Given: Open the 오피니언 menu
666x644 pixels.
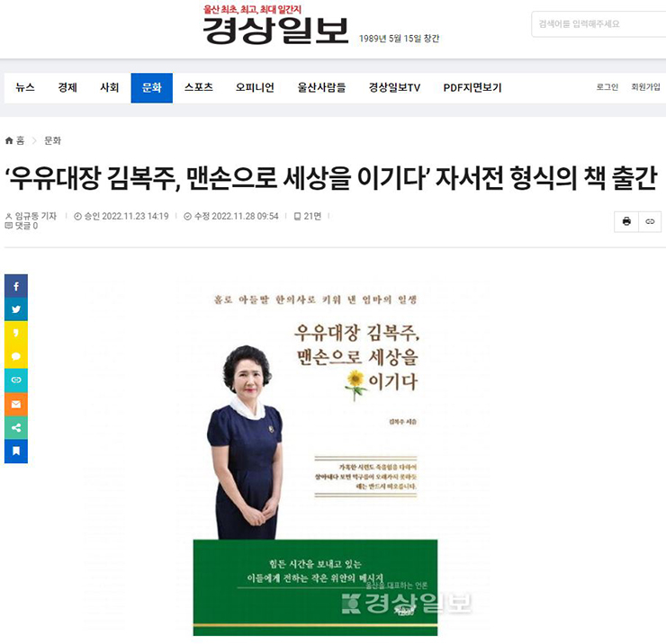Looking at the screenshot, I should tap(255, 87).
